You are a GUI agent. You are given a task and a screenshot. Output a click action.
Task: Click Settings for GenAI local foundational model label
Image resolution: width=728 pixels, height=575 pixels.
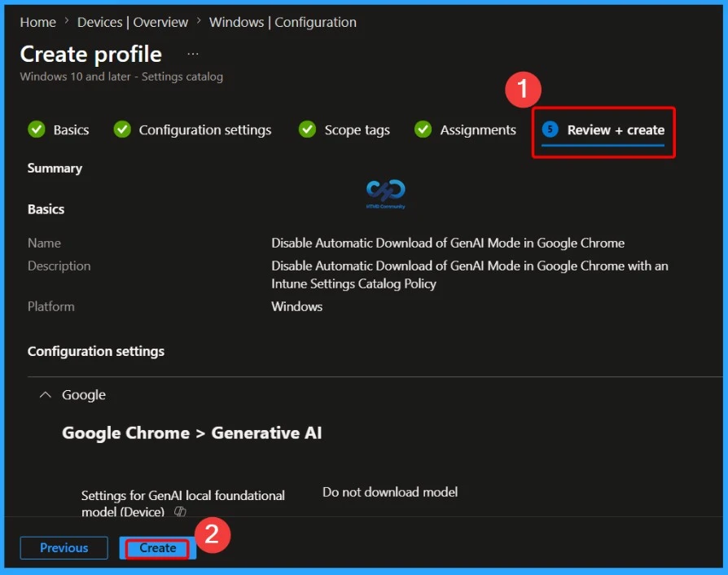[183, 503]
